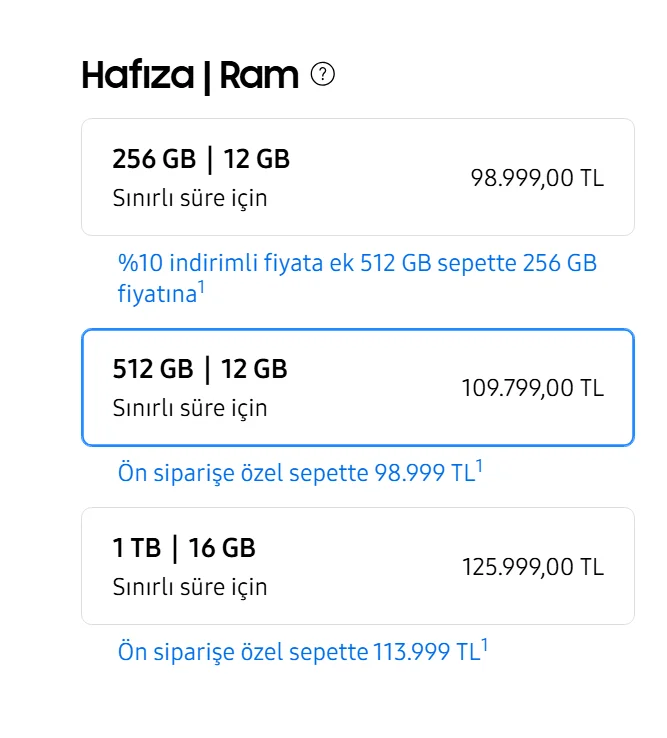The image size is (667, 738).
Task: Click the 256 GB | 12 GB title text
Action: point(201,159)
